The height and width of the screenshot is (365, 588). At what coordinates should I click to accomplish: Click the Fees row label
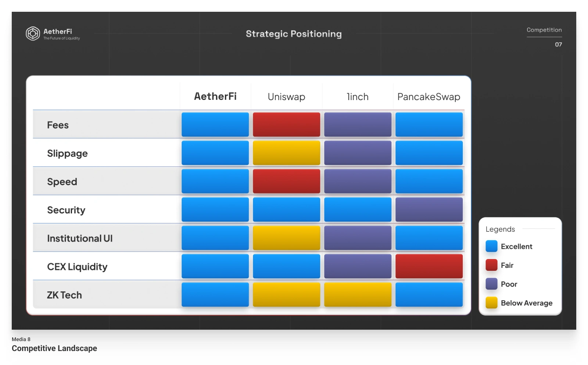tap(58, 125)
